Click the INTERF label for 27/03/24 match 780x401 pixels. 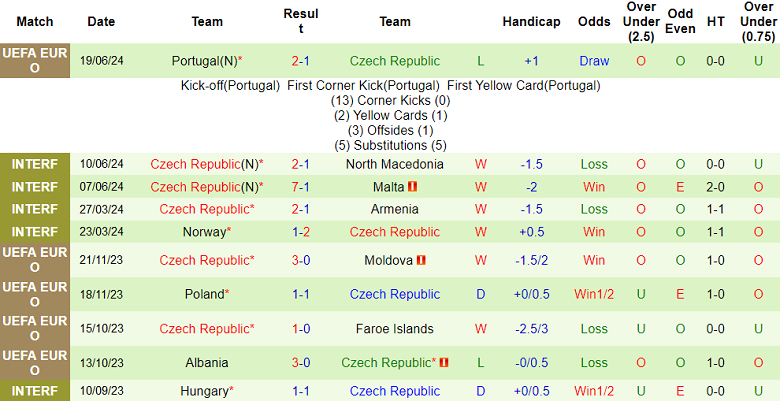tap(36, 209)
